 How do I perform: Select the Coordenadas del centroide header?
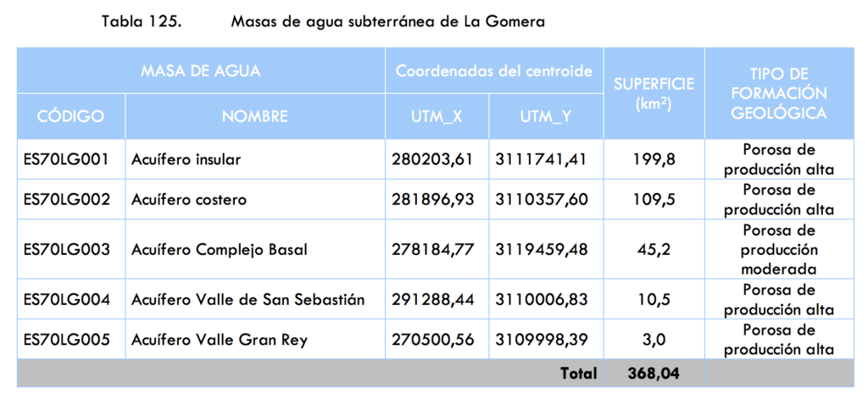pyautogui.click(x=494, y=71)
